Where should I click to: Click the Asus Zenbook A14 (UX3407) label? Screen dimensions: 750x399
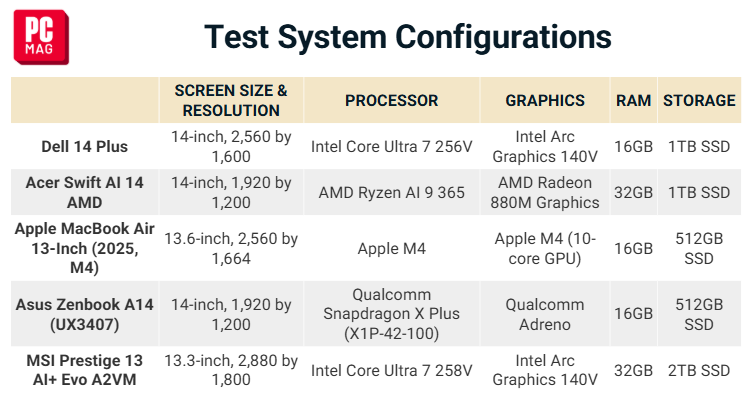click(x=85, y=314)
